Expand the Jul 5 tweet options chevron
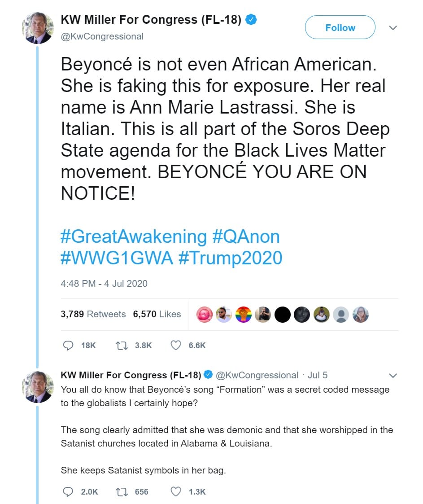Image resolution: width=423 pixels, height=504 pixels. pyautogui.click(x=393, y=375)
